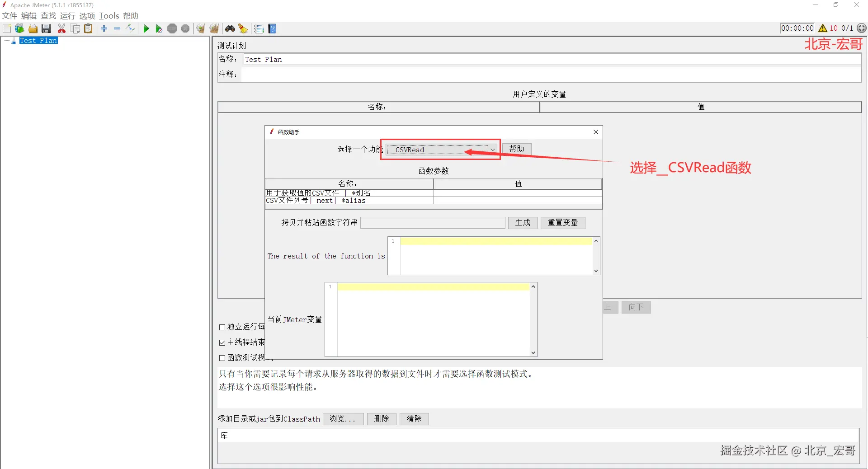Open the 选项 menu
This screenshot has width=868, height=469.
coord(87,16)
